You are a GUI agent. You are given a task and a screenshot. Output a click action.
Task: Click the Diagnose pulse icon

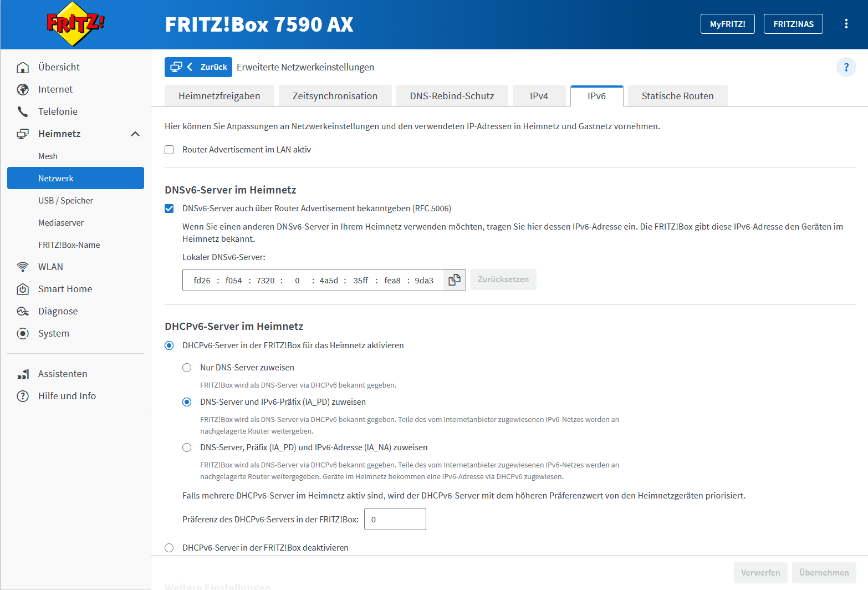tap(23, 311)
